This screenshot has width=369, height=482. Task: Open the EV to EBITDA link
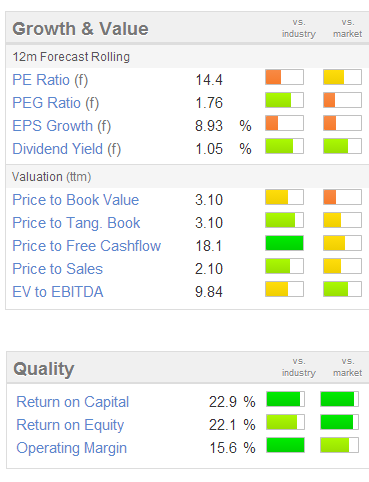(x=58, y=292)
